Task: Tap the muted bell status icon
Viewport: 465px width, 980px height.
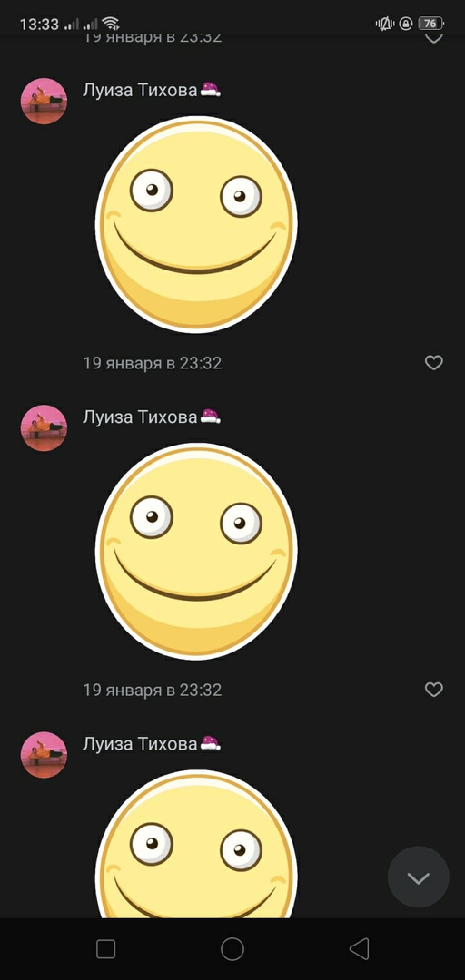Action: click(x=384, y=24)
